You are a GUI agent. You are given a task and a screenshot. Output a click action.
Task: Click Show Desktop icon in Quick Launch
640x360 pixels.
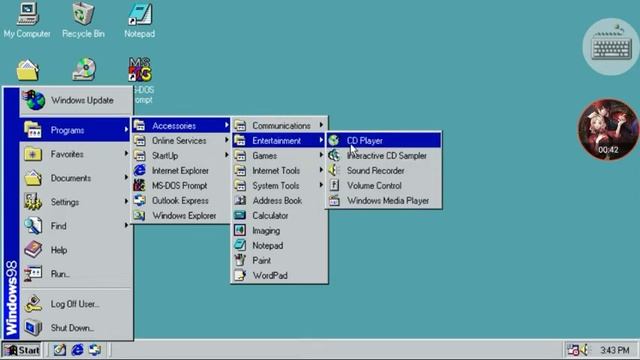[x=60, y=350]
